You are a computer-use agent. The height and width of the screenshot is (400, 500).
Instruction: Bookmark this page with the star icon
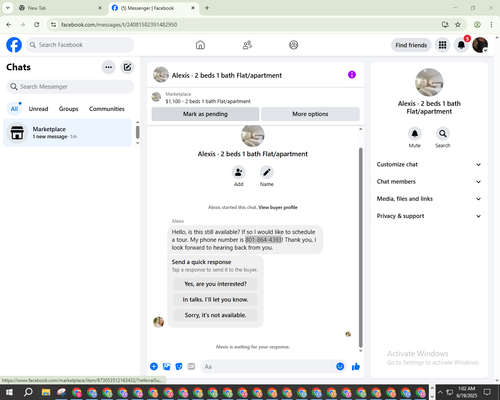(x=458, y=25)
